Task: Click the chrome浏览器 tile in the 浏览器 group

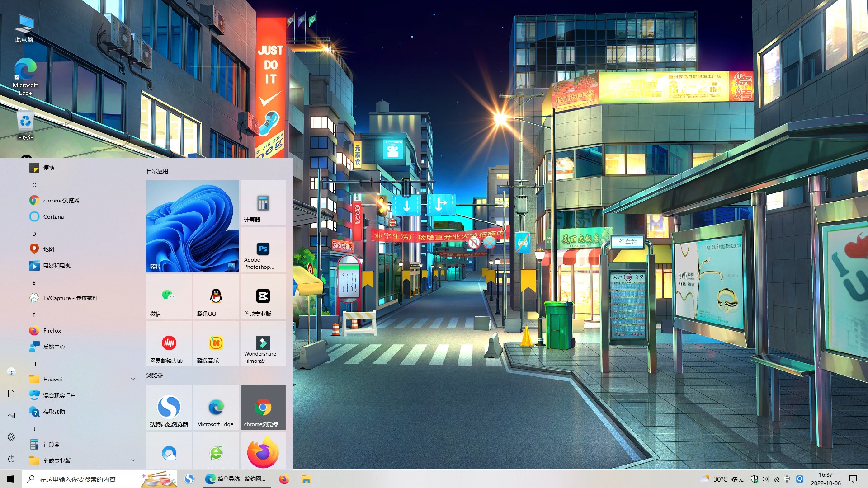Action: 263,407
